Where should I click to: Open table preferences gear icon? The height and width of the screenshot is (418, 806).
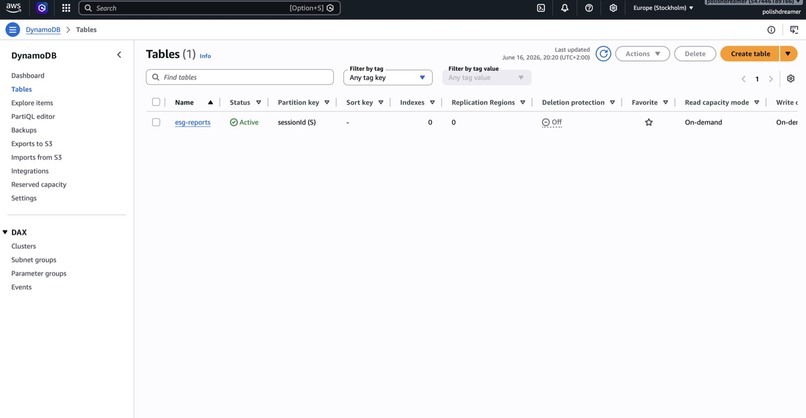tap(791, 78)
